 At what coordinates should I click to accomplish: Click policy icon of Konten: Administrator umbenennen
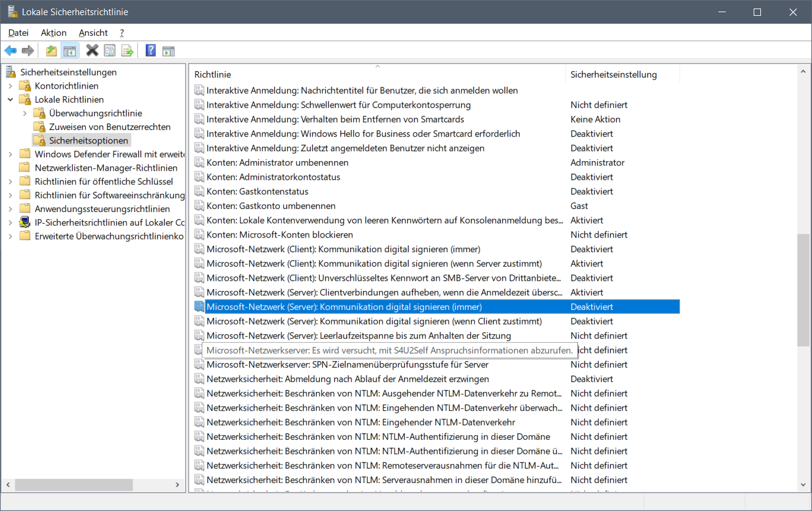click(199, 162)
